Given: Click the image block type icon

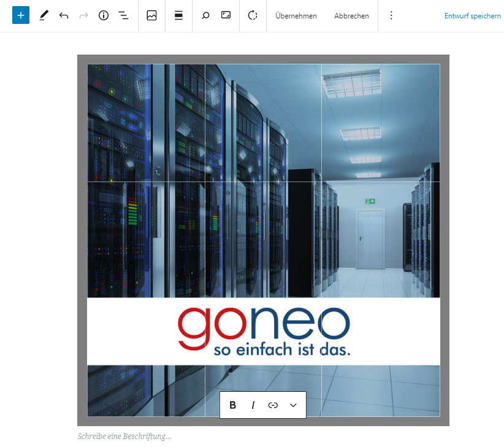Looking at the screenshot, I should point(151,15).
